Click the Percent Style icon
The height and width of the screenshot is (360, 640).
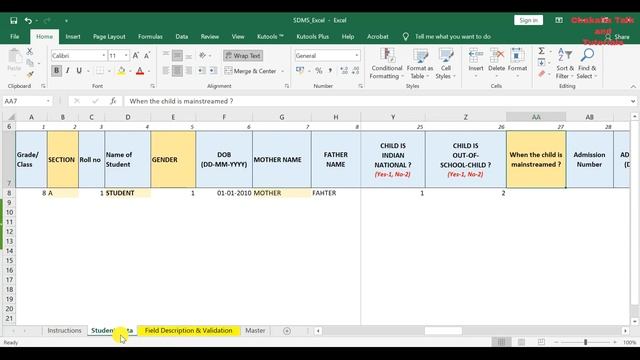[319, 71]
